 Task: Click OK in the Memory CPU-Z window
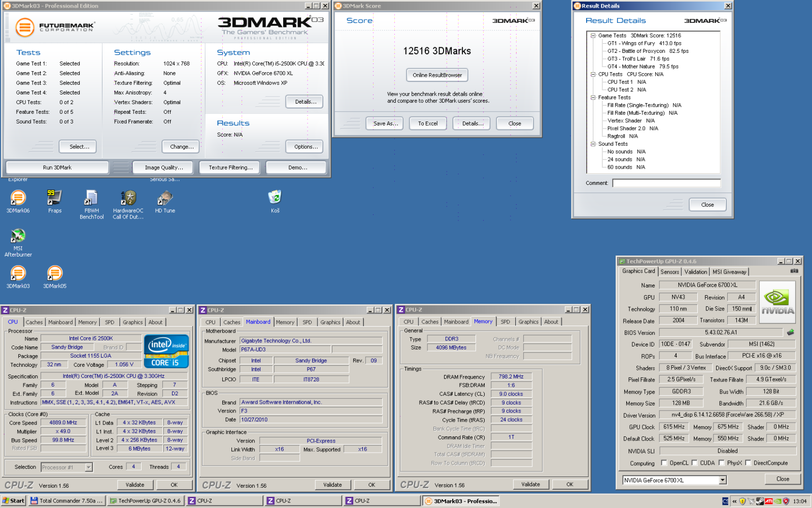[x=570, y=485]
